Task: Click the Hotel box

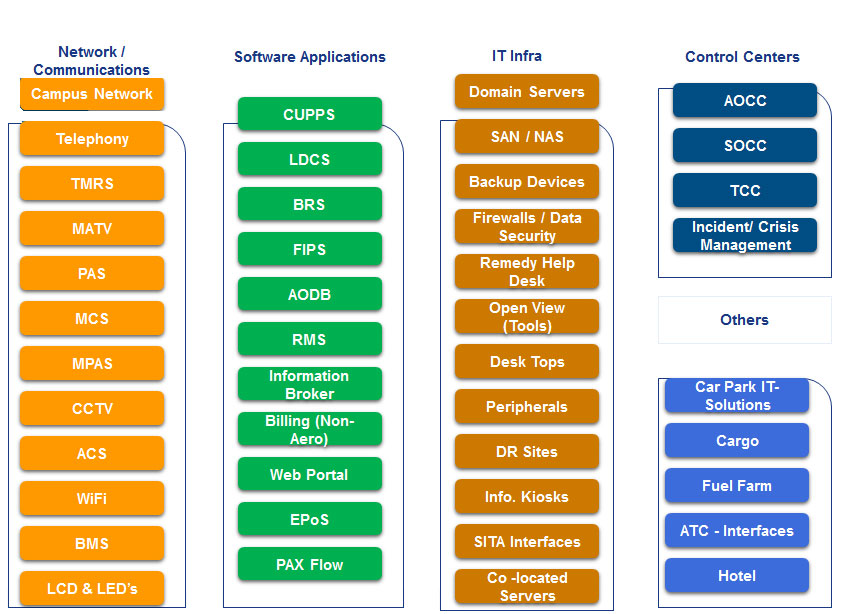Action: (x=737, y=576)
